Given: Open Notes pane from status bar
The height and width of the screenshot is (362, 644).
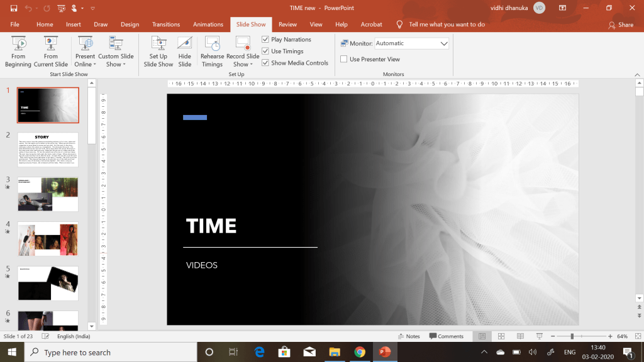Looking at the screenshot, I should coord(409,336).
